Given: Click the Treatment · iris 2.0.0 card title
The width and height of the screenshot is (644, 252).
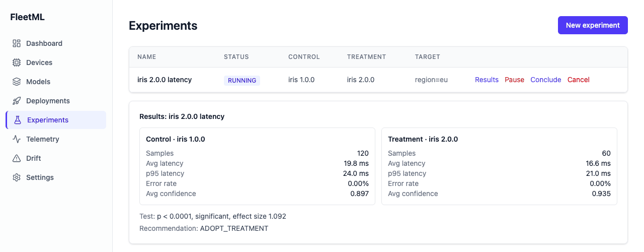Looking at the screenshot, I should pos(423,139).
